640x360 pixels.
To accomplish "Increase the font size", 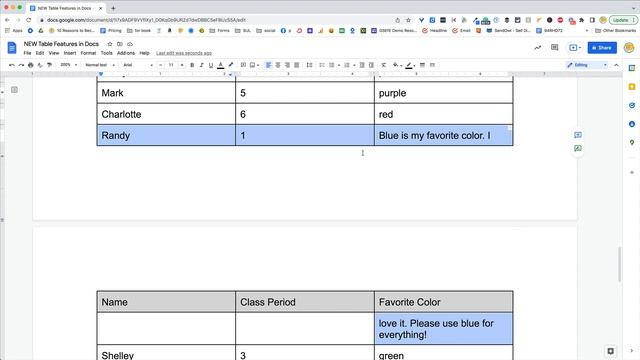I will pos(182,65).
